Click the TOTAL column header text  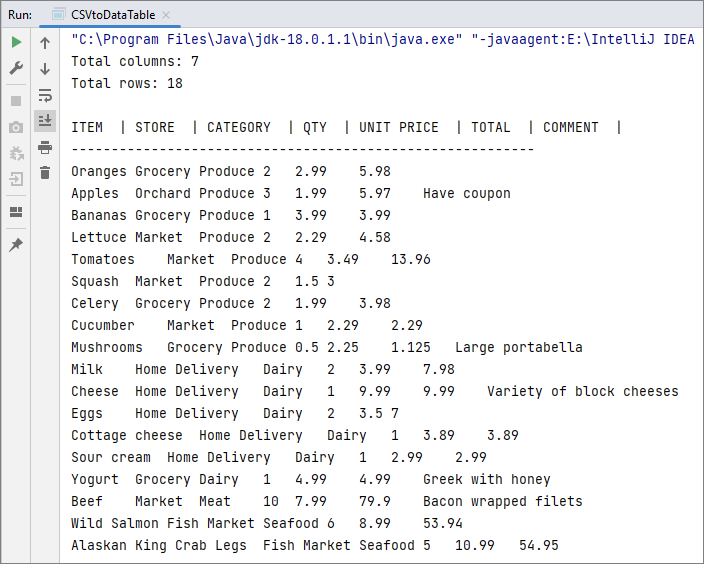pyautogui.click(x=491, y=128)
